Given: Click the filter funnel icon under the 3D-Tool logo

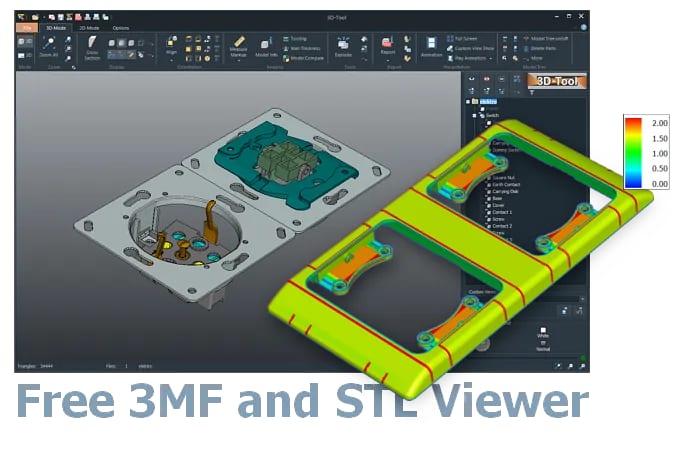Looking at the screenshot, I should pyautogui.click(x=532, y=92).
